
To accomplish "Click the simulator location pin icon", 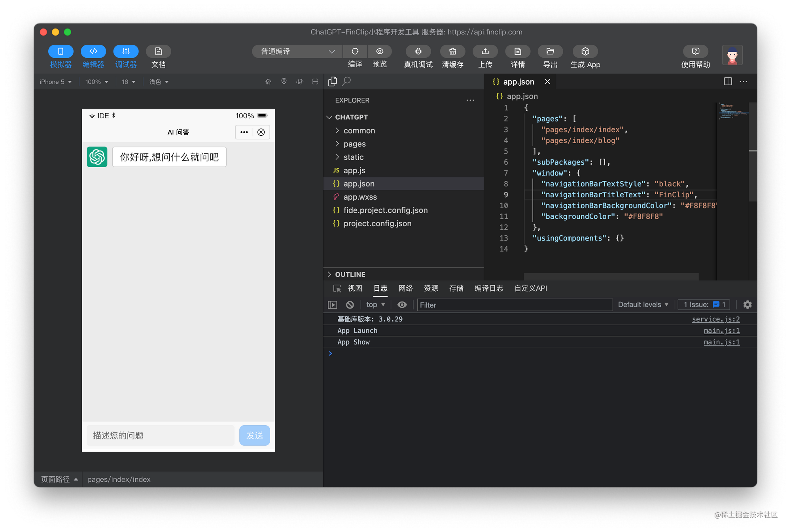I will 284,81.
